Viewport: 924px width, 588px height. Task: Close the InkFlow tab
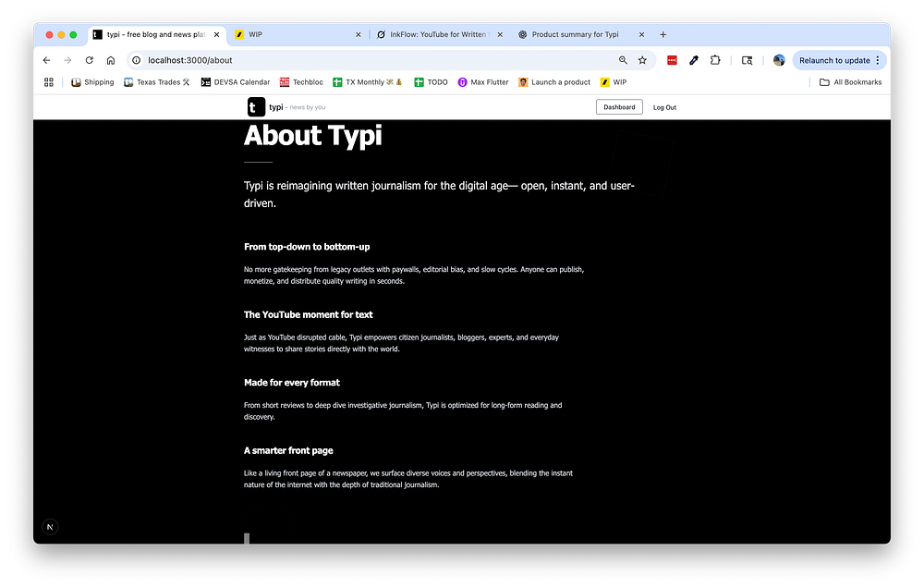tap(500, 35)
